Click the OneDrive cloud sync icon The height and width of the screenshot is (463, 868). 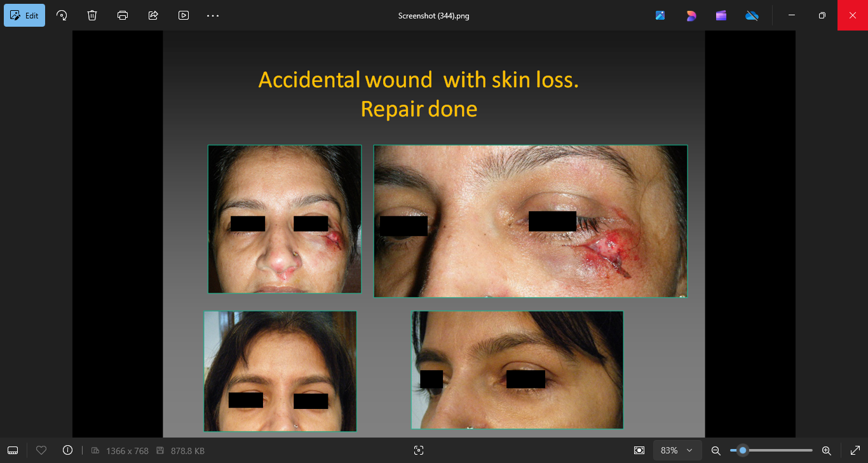click(x=752, y=15)
